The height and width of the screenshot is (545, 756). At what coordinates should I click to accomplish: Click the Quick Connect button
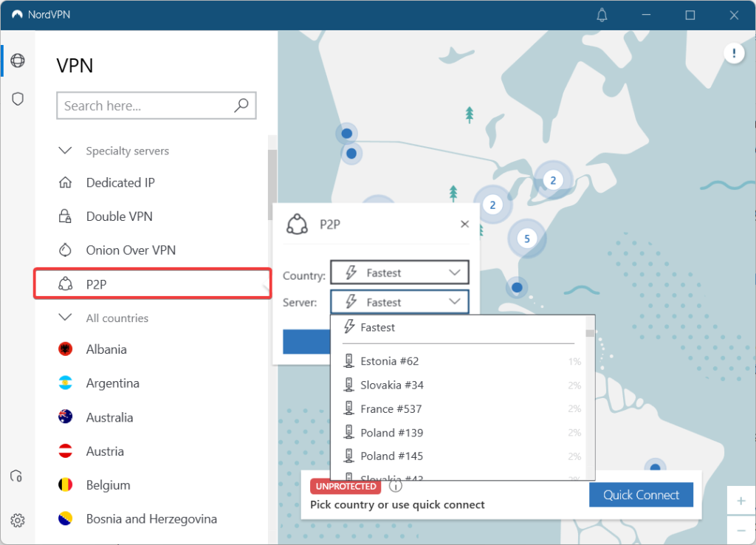pyautogui.click(x=641, y=495)
